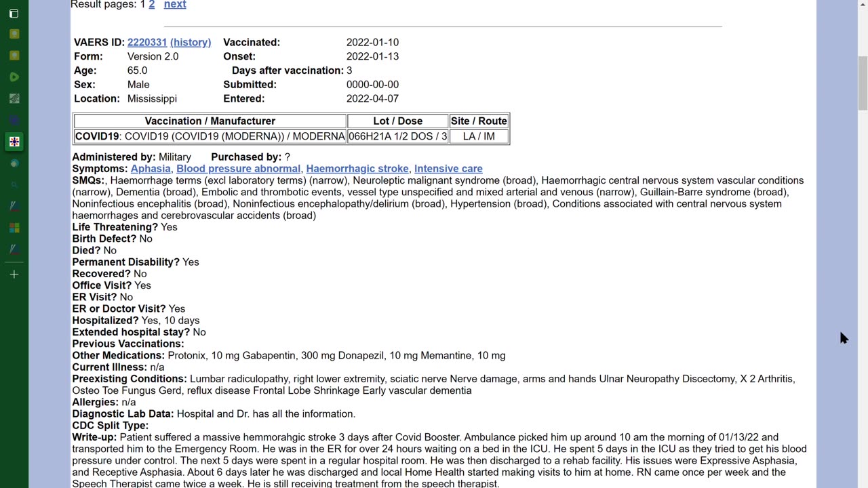Click the 'Purchased by:' label
This screenshot has width=868, height=488.
(246, 157)
